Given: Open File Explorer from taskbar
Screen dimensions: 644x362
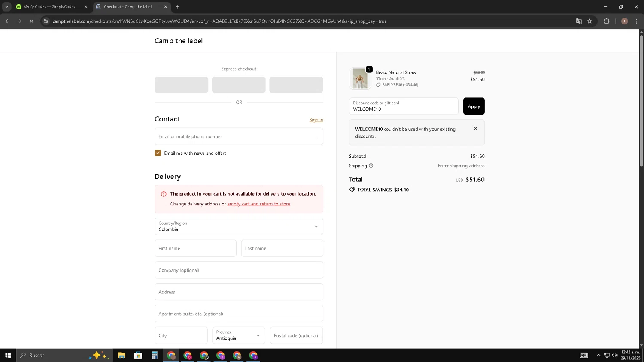Looking at the screenshot, I should (x=122, y=355).
